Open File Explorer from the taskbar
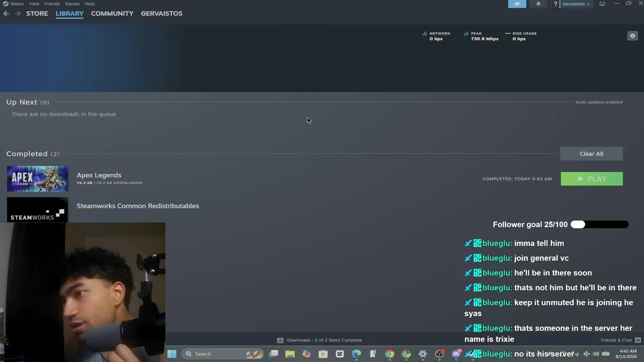The image size is (644, 362). point(290,354)
